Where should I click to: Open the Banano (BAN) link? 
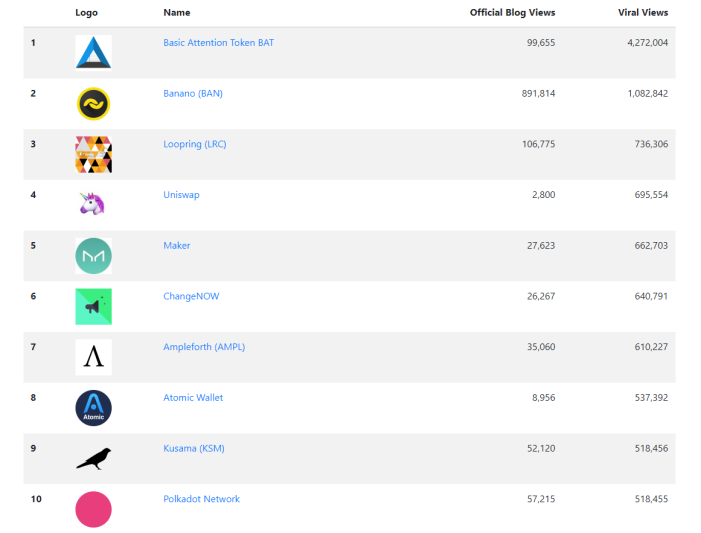(193, 93)
